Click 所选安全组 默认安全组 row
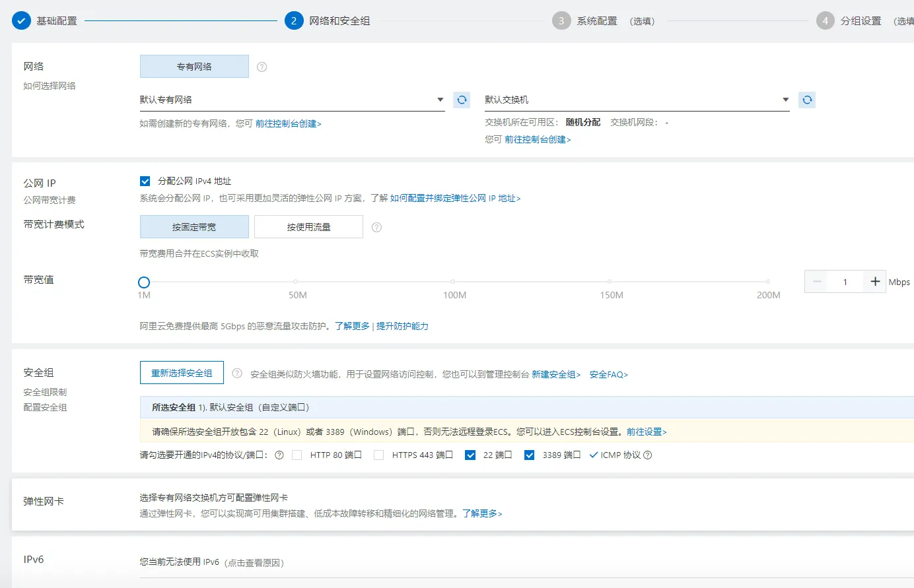The height and width of the screenshot is (588, 914). 527,407
